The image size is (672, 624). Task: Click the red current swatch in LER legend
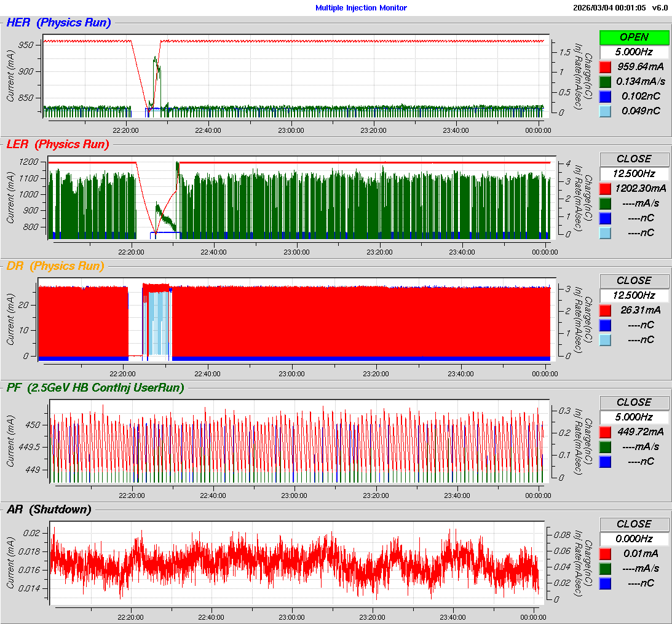(x=605, y=189)
